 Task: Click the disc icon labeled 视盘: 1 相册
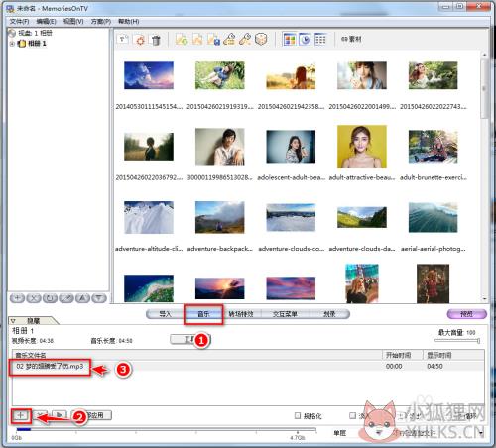[12, 33]
